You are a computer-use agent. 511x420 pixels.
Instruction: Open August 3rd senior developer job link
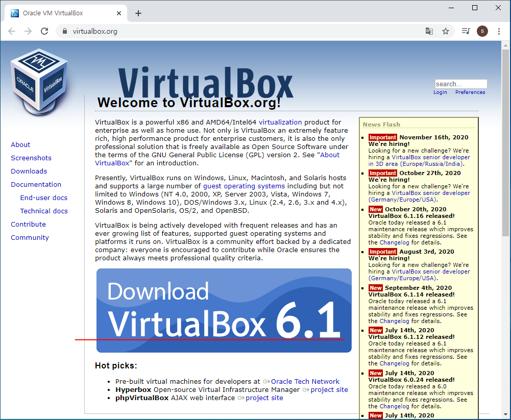click(x=420, y=275)
